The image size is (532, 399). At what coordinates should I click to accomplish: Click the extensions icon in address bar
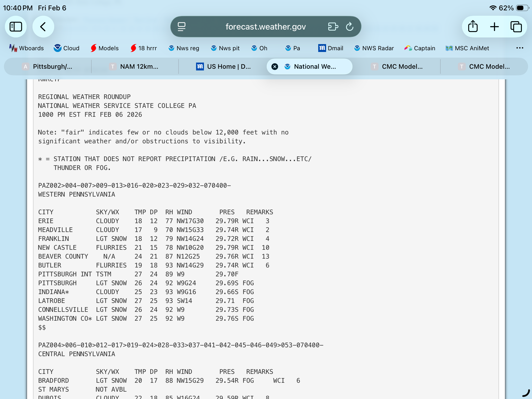point(333,27)
